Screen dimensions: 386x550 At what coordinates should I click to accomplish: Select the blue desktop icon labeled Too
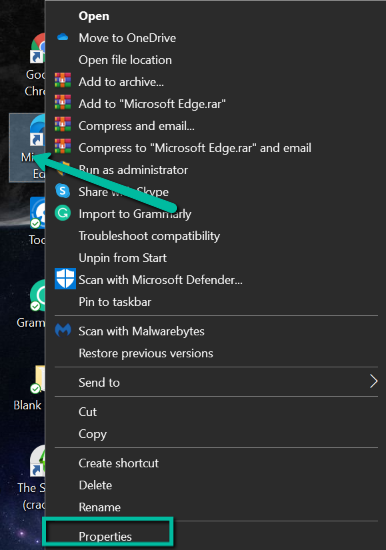point(36,221)
